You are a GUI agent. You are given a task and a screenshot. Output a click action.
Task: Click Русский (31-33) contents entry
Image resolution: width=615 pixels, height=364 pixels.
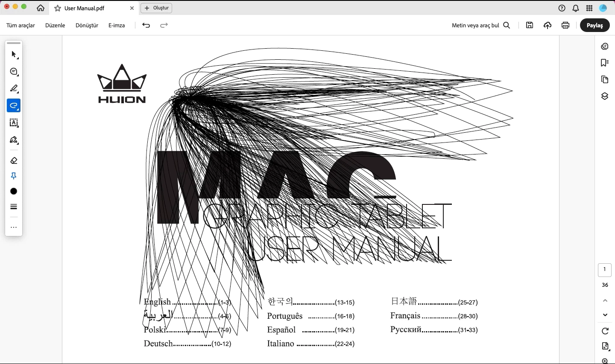click(x=434, y=329)
